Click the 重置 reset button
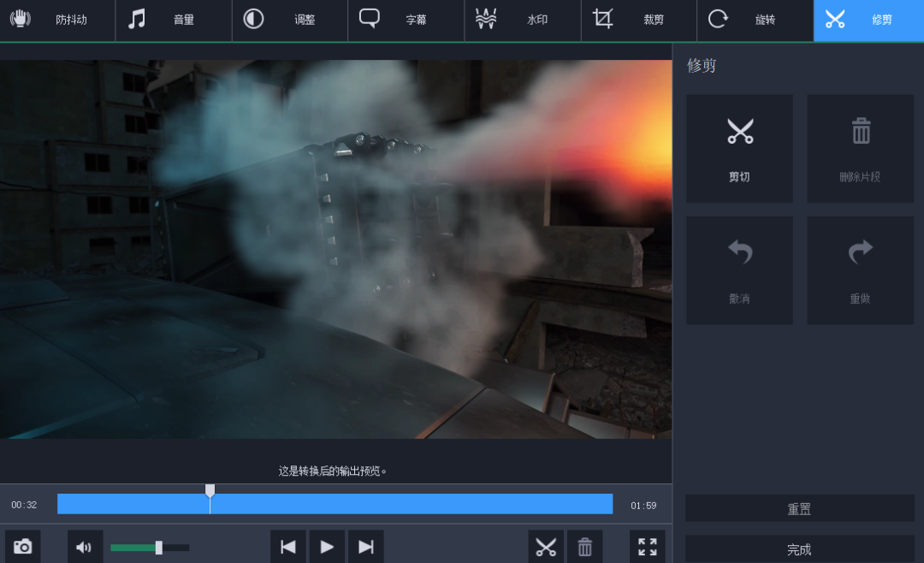The width and height of the screenshot is (924, 563). pos(799,508)
